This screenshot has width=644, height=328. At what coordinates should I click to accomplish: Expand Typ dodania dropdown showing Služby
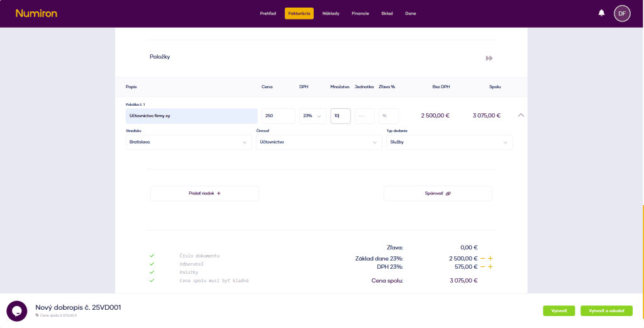pyautogui.click(x=449, y=142)
